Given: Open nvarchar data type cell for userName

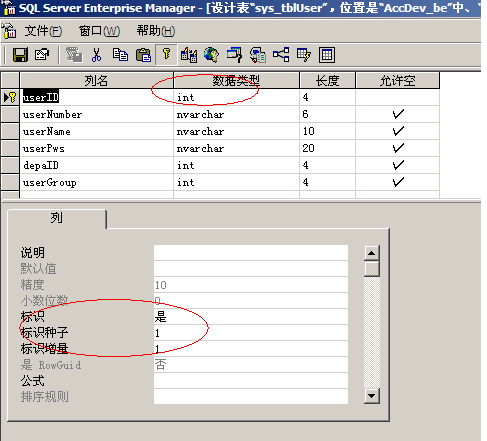Looking at the screenshot, I should click(236, 131).
